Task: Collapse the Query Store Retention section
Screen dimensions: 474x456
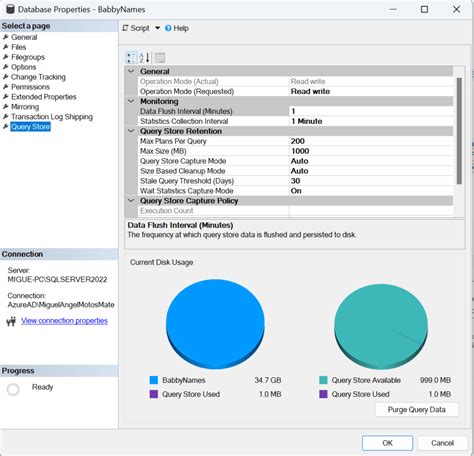Action: (131, 131)
